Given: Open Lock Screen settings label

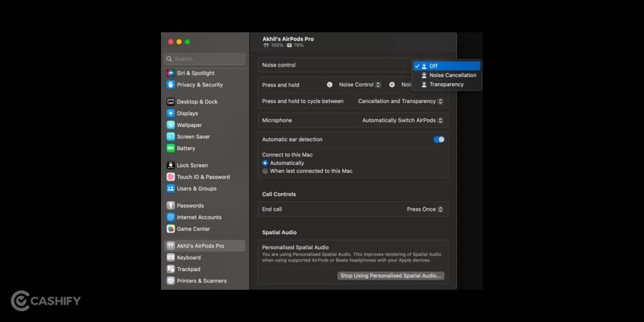Looking at the screenshot, I should pyautogui.click(x=192, y=165).
